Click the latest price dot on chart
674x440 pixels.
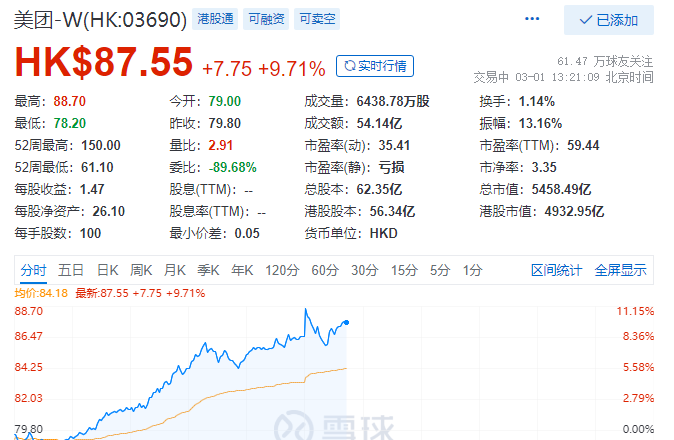pos(346,322)
